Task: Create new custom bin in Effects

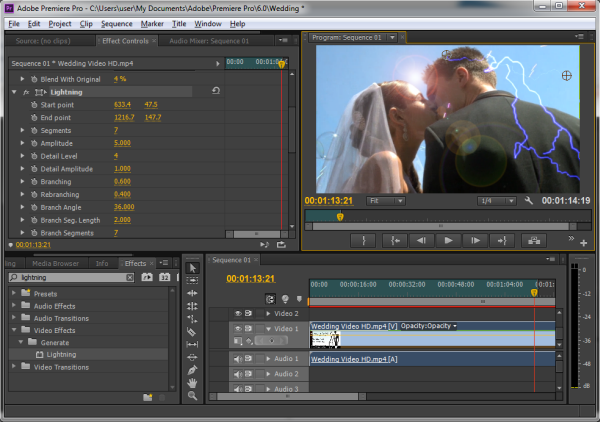Action: point(148,398)
